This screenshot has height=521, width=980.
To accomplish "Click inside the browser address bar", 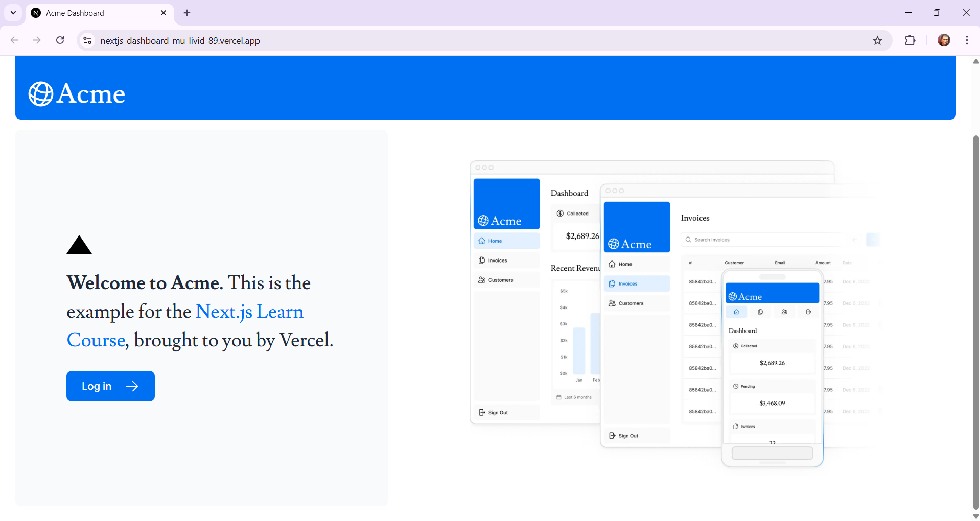I will [307, 40].
